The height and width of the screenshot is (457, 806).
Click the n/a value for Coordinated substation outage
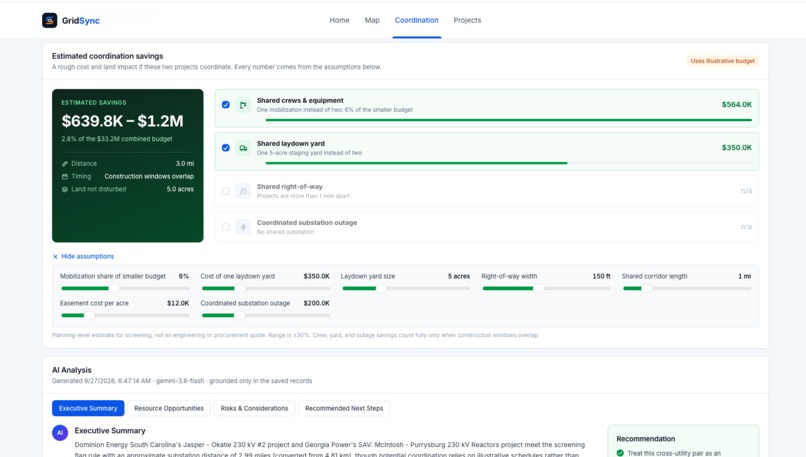pos(746,227)
